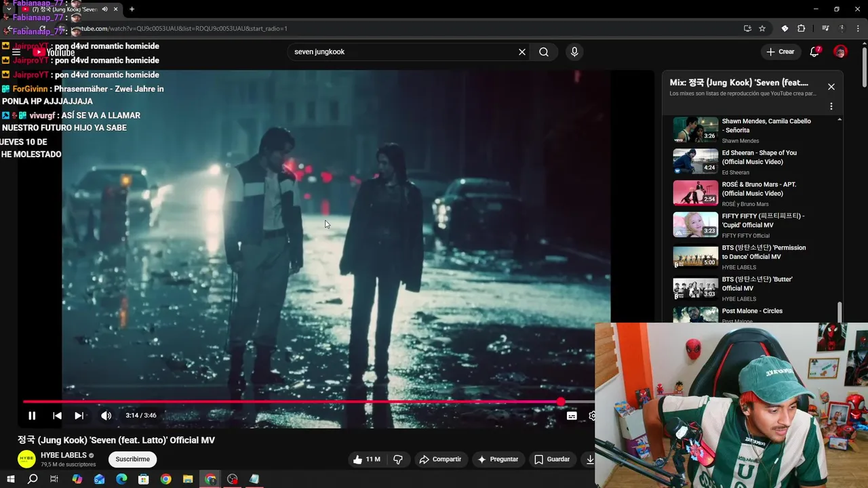Save the video with Guardar
This screenshot has width=868, height=488.
point(552,460)
